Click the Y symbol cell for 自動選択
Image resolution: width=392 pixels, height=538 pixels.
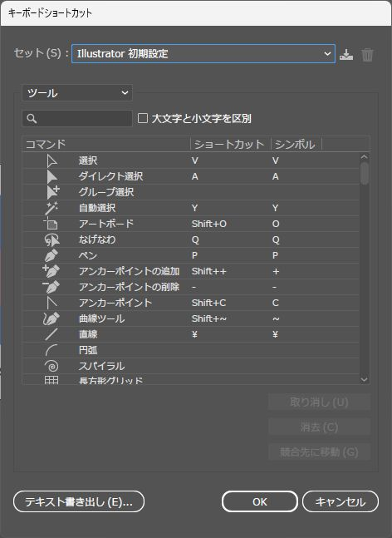(x=275, y=208)
